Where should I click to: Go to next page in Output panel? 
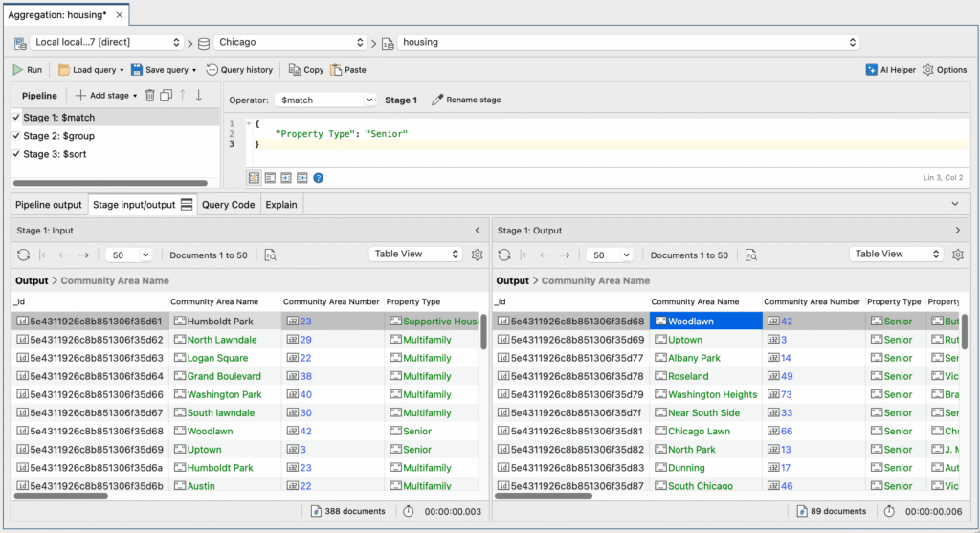(565, 255)
